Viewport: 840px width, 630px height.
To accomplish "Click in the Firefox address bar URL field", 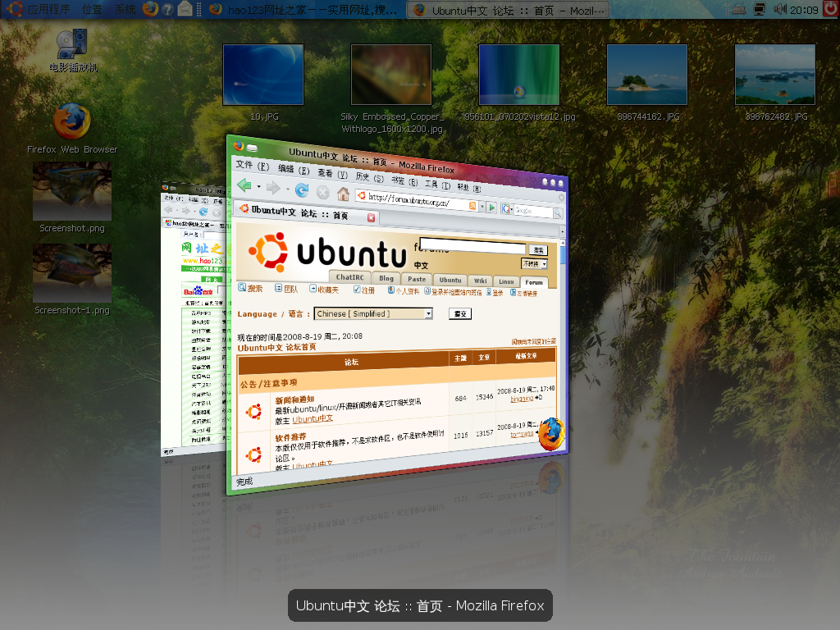I will point(415,202).
